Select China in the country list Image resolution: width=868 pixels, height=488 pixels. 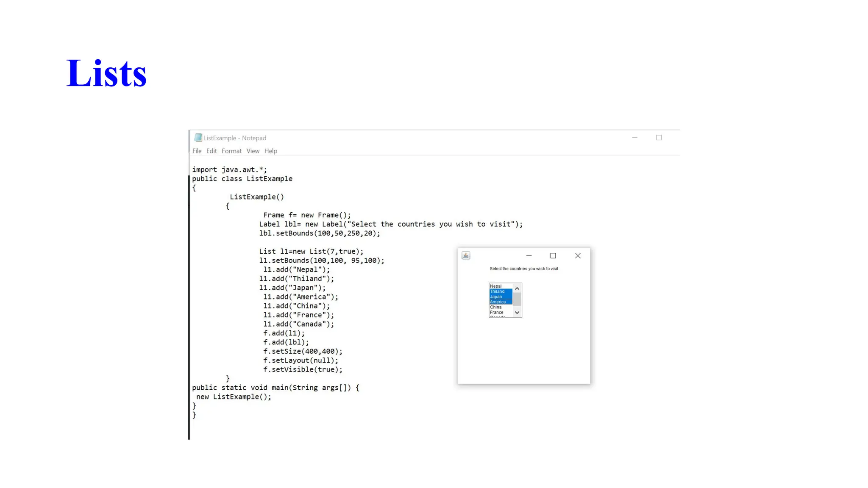point(496,307)
